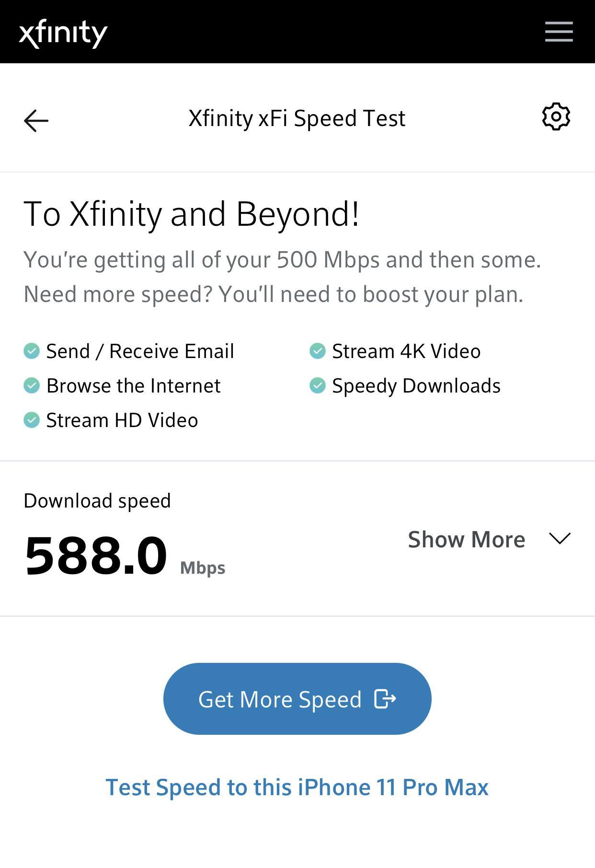This screenshot has height=868, width=595.
Task: Select the Speedy Downloads label
Action: click(x=416, y=386)
